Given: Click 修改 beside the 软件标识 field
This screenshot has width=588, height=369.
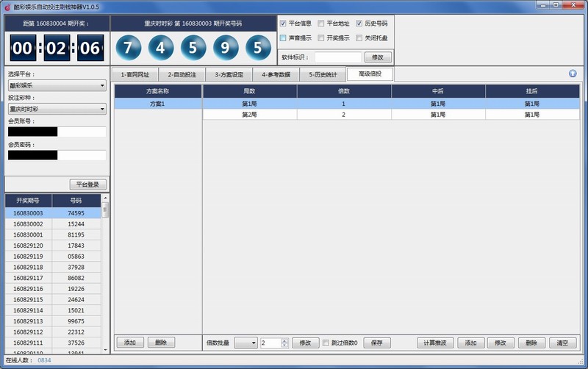Looking at the screenshot, I should click(378, 57).
